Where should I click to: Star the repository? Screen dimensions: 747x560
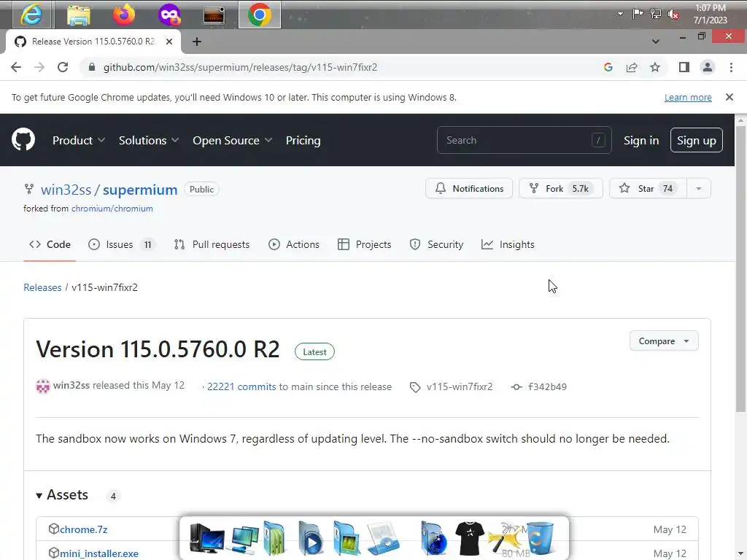click(648, 189)
